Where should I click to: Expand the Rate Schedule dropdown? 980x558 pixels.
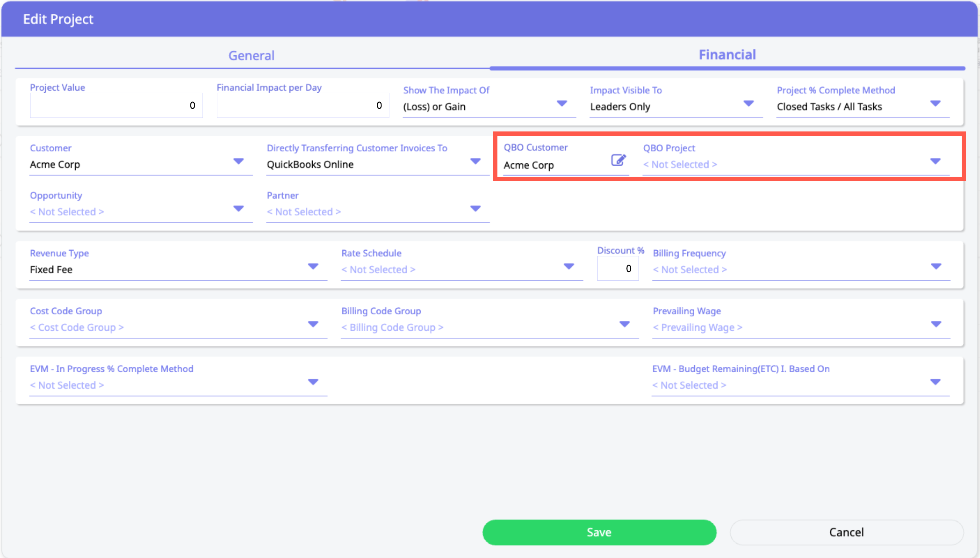568,266
